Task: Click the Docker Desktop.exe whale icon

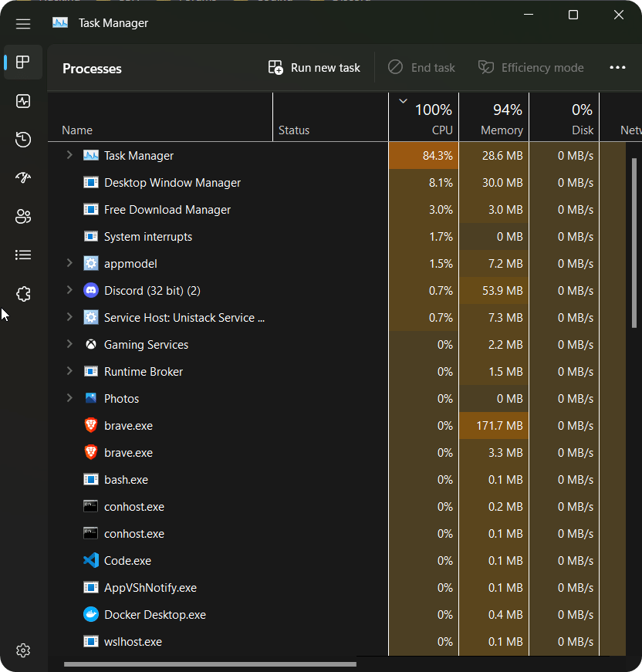Action: (91, 615)
